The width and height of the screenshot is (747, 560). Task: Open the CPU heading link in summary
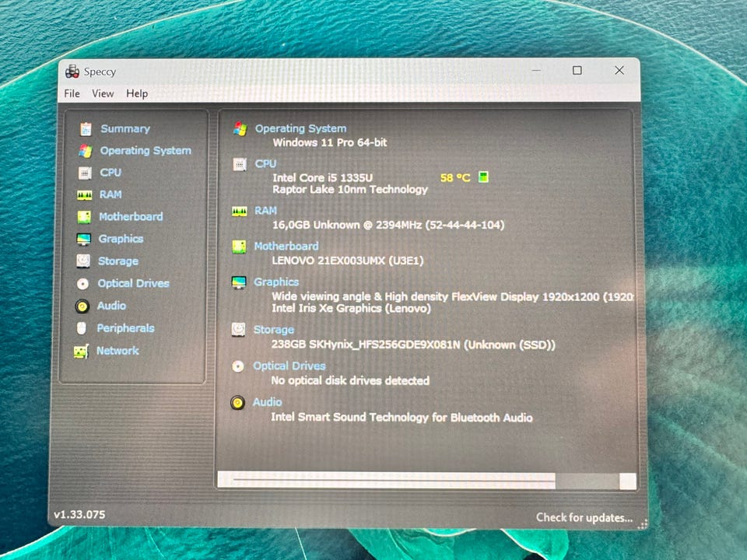click(x=265, y=164)
